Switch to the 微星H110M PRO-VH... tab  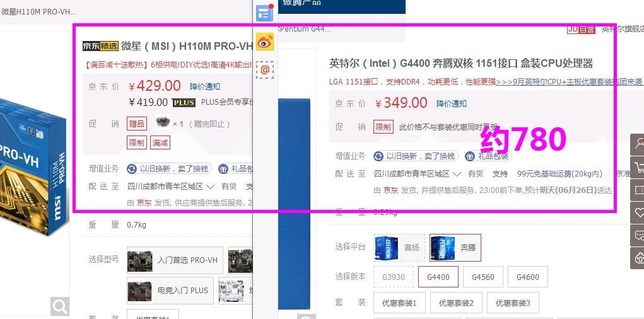coord(38,11)
